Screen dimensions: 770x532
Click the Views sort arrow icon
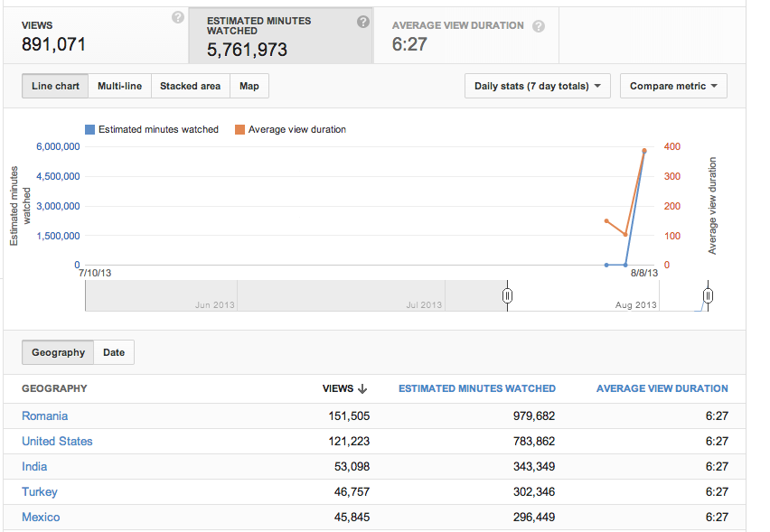click(362, 388)
